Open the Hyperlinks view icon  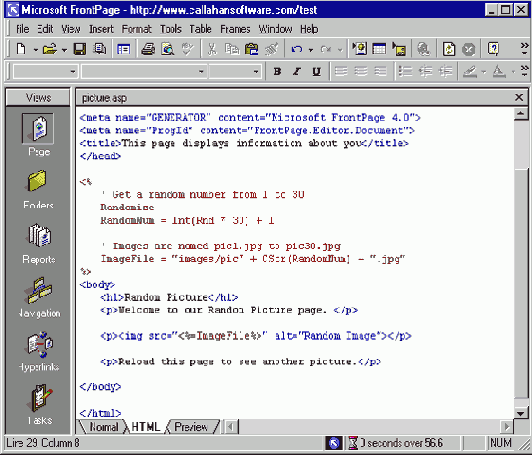(39, 344)
